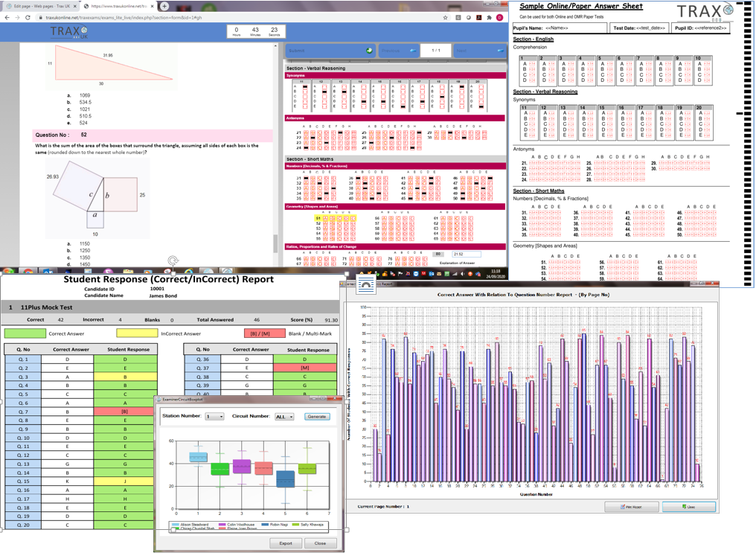Click the system tray clock
The image size is (756, 553).
tap(495, 273)
